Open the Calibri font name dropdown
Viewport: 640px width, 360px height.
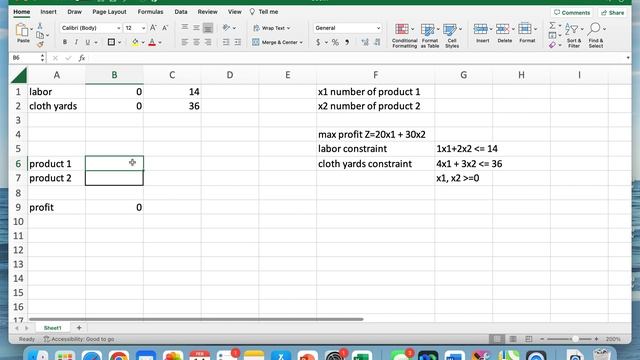[x=118, y=28]
